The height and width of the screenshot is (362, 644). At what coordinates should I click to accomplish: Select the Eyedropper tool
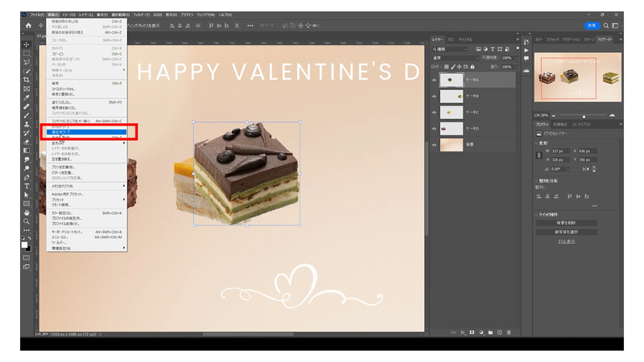(27, 97)
